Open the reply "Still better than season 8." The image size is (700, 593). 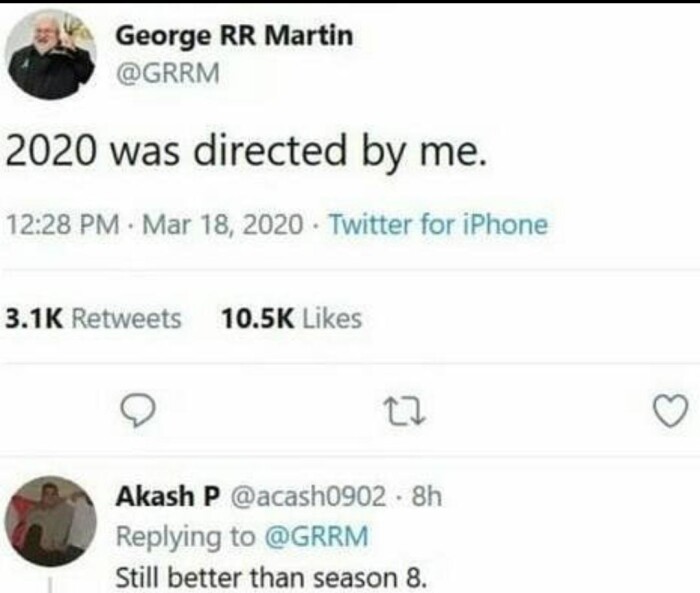coord(271,577)
